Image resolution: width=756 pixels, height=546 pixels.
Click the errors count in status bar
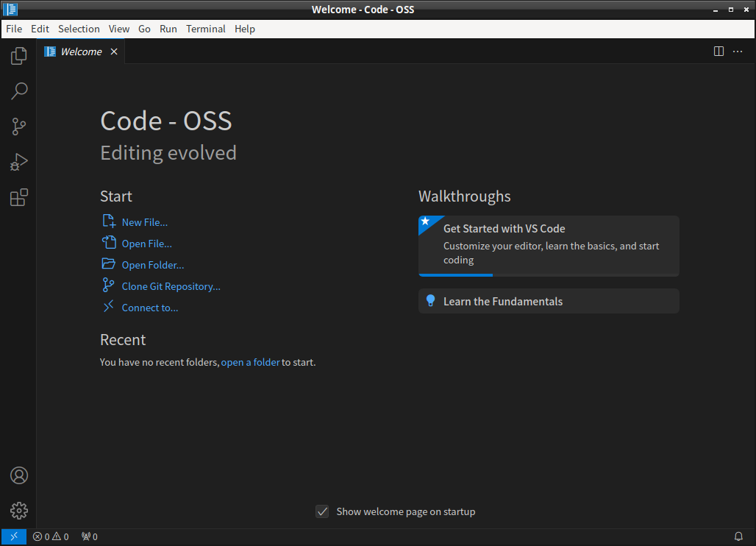[41, 536]
